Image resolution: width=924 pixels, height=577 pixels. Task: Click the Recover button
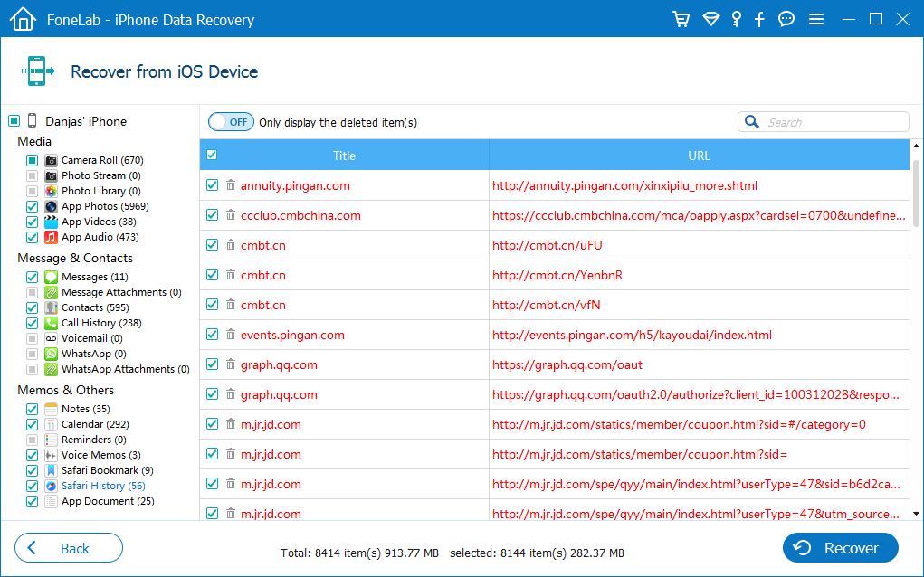click(841, 548)
